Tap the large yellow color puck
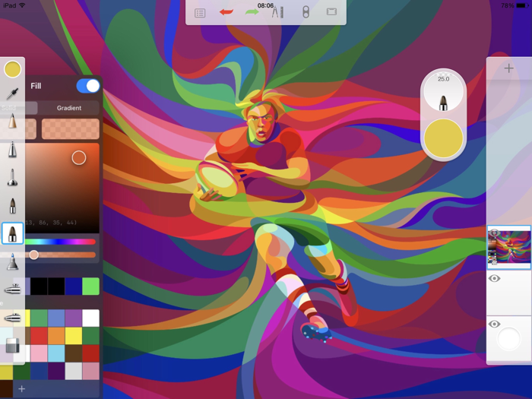Viewport: 532px width, 399px height. (x=443, y=138)
